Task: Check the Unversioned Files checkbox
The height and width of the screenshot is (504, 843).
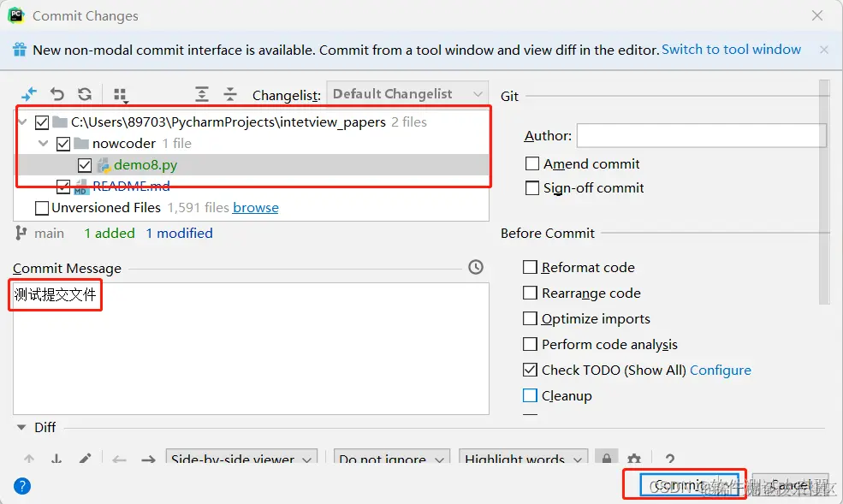Action: coord(42,208)
